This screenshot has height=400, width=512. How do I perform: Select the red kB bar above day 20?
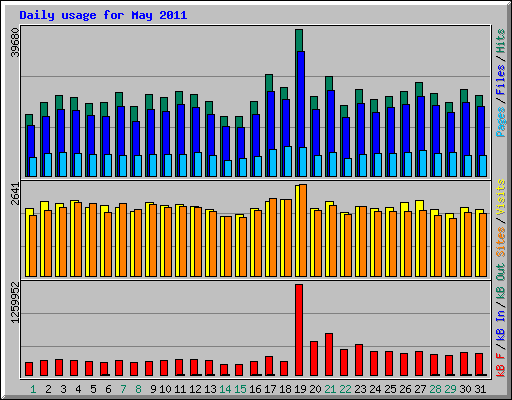coord(314,359)
